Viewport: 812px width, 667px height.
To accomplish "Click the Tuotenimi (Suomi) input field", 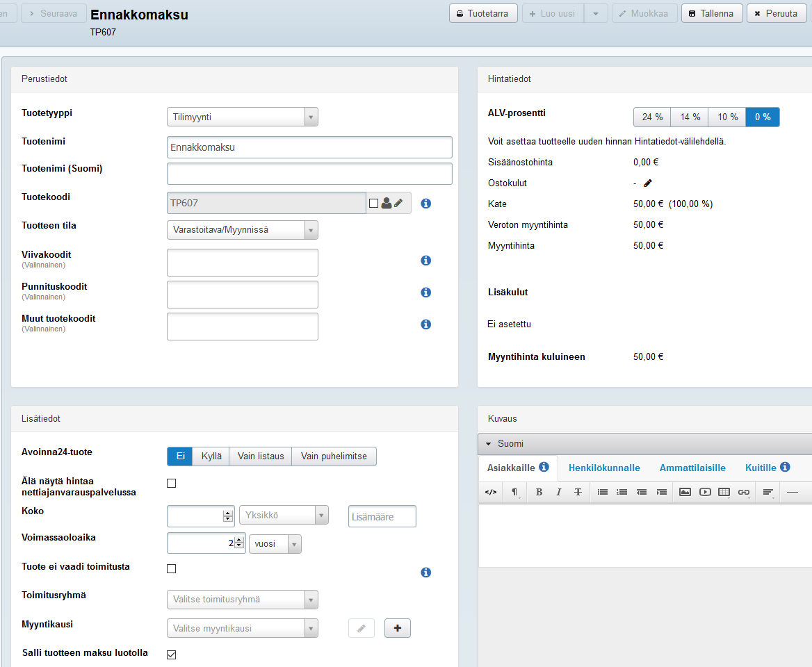I will click(x=309, y=174).
